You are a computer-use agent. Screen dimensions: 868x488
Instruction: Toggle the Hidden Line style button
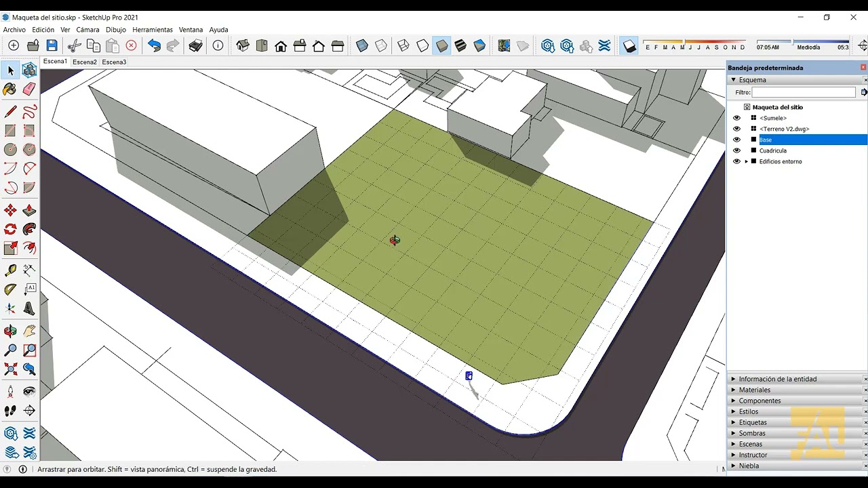pos(422,46)
